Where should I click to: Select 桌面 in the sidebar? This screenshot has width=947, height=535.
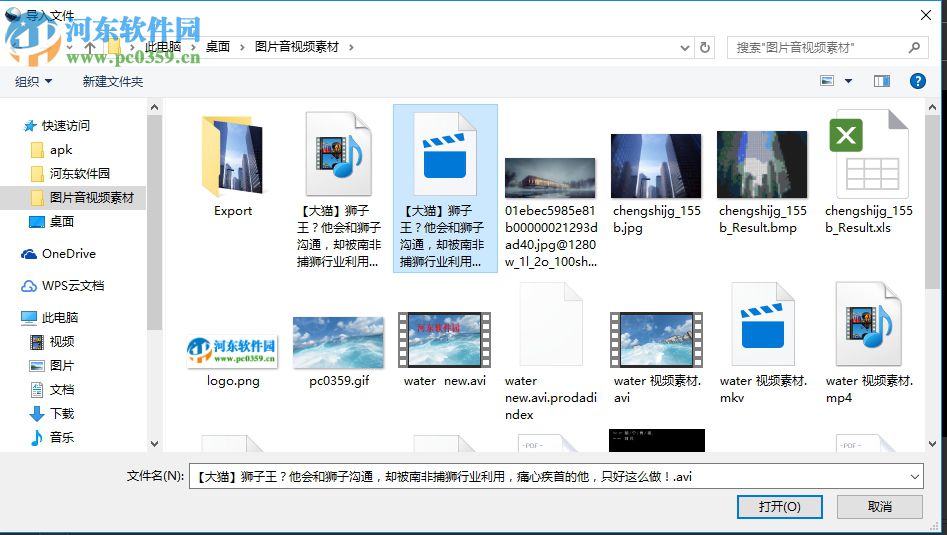point(60,222)
